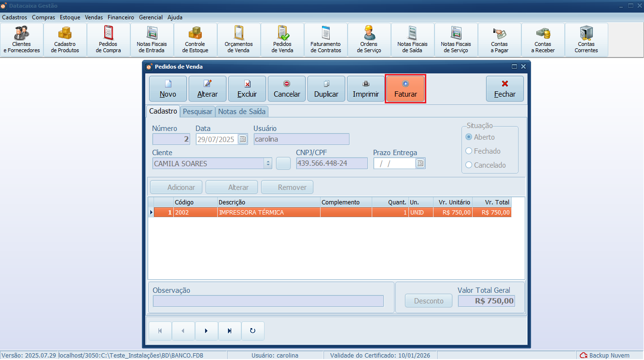The width and height of the screenshot is (644, 360).
Task: Click the Duplicar button
Action: tap(326, 89)
